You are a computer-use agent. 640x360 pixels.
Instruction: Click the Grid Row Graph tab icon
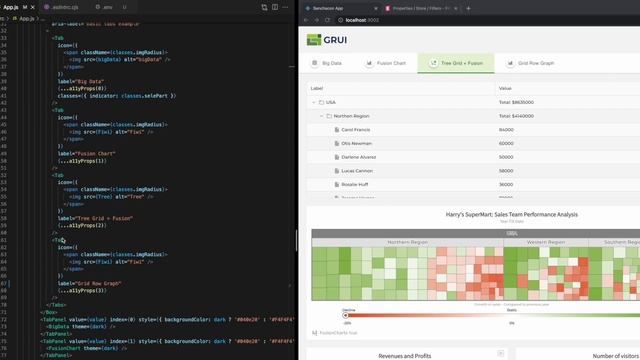click(510, 63)
